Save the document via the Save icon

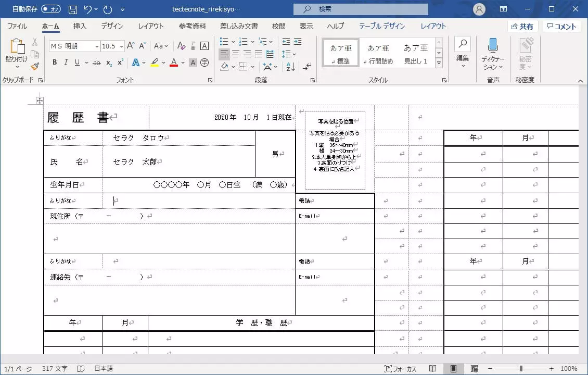(74, 9)
